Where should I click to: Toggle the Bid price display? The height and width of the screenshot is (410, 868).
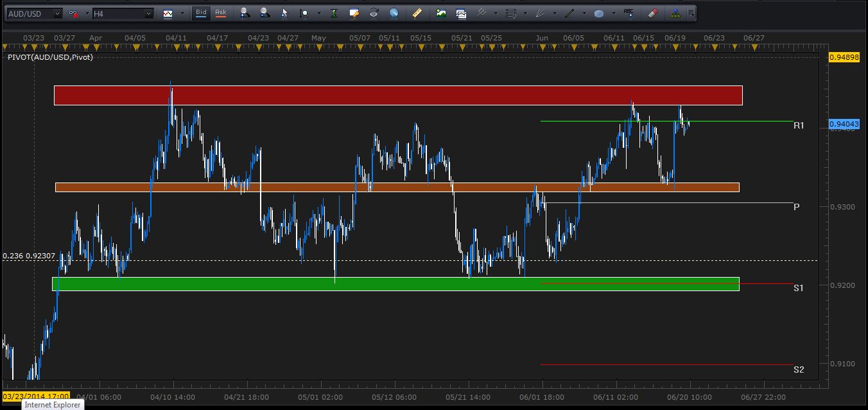click(201, 13)
